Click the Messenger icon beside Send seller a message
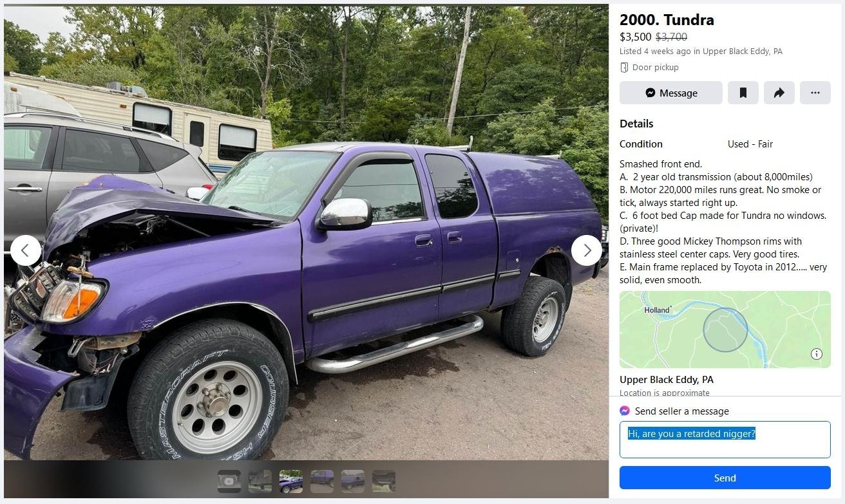Image resolution: width=845 pixels, height=504 pixels. tap(625, 411)
